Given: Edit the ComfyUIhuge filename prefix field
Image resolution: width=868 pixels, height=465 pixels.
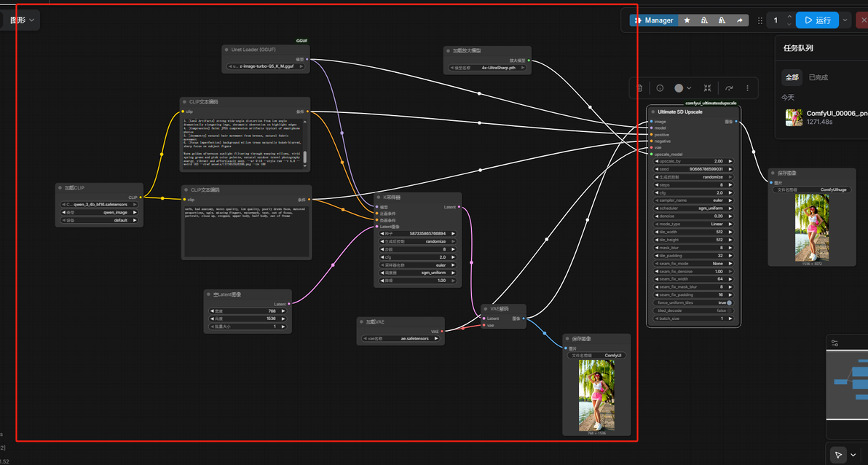Looking at the screenshot, I should point(812,189).
